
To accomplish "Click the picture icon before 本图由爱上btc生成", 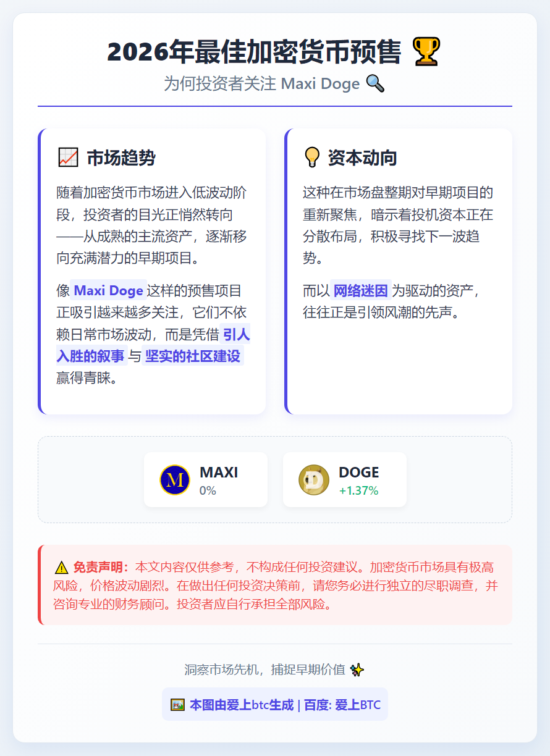I will tap(177, 705).
